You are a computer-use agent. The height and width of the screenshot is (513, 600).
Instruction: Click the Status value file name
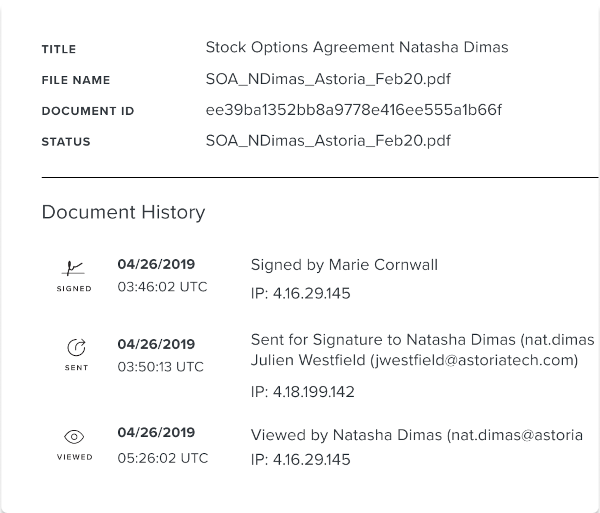pyautogui.click(x=328, y=141)
